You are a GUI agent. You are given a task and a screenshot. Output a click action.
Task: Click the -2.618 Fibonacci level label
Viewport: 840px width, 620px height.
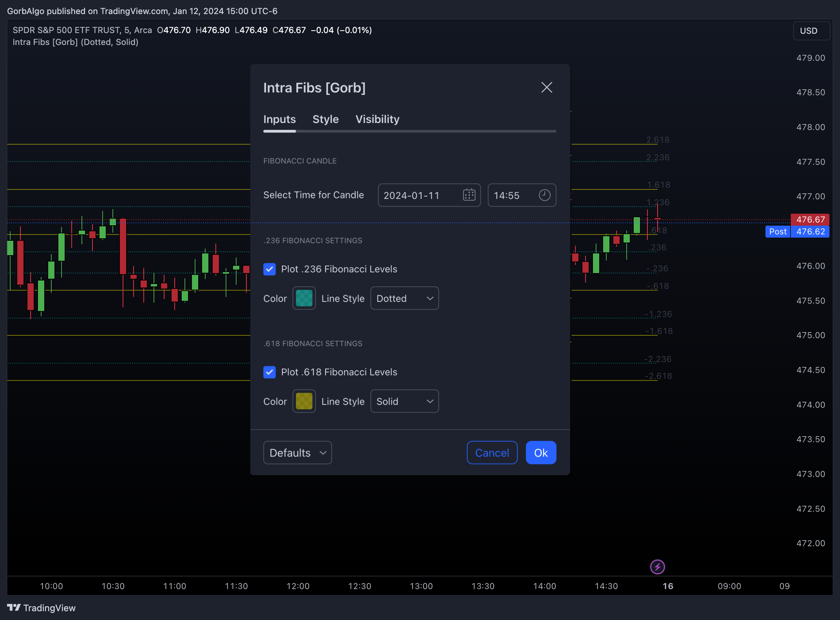[658, 376]
